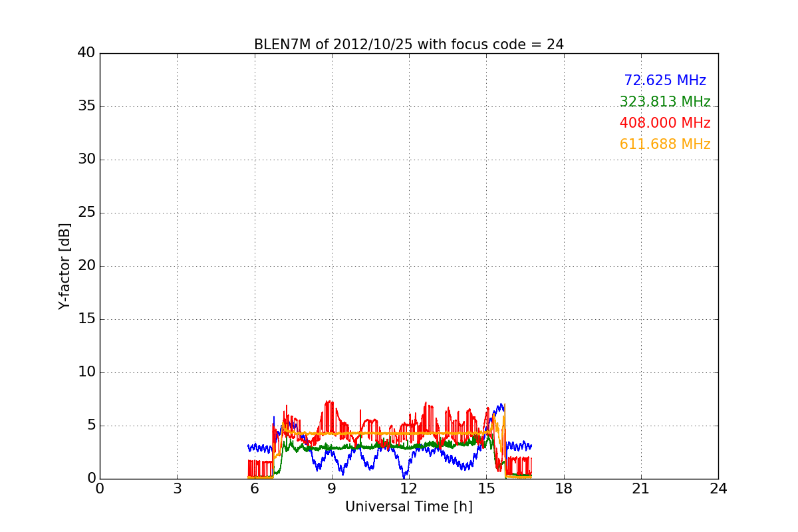Click the x-axis tick label 18
798x532 pixels.
tap(564, 489)
